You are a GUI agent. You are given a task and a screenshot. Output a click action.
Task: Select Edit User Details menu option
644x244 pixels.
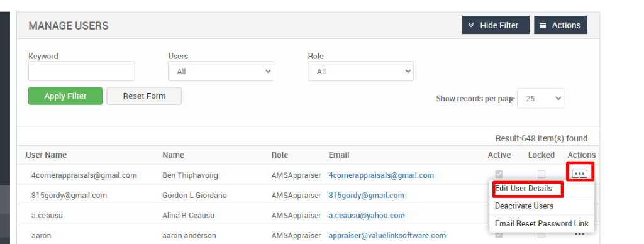click(x=523, y=188)
